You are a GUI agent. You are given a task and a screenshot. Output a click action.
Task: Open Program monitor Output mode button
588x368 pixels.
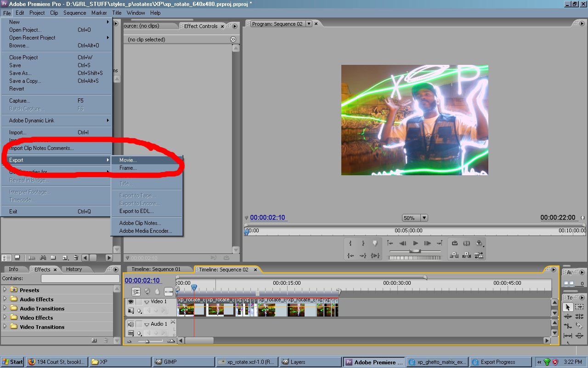(x=479, y=243)
